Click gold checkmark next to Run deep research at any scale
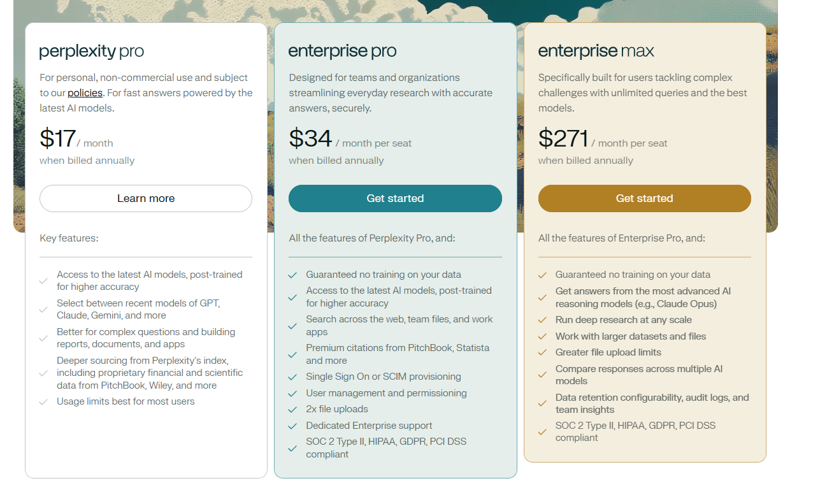This screenshot has width=834, height=504. (542, 320)
